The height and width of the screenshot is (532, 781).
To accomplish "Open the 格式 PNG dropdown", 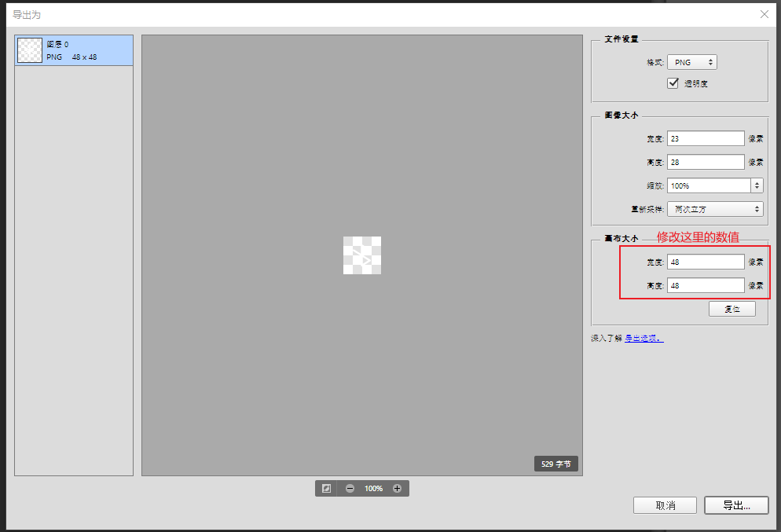I will (692, 62).
